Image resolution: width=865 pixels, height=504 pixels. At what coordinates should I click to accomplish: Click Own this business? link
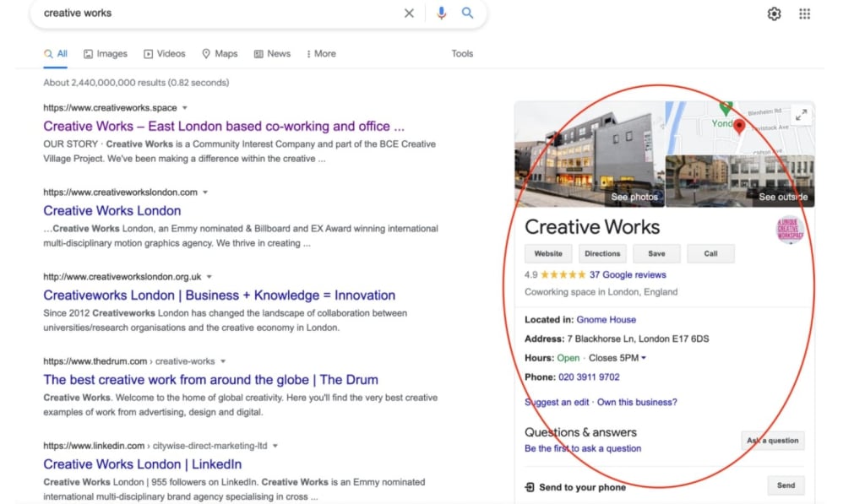637,402
